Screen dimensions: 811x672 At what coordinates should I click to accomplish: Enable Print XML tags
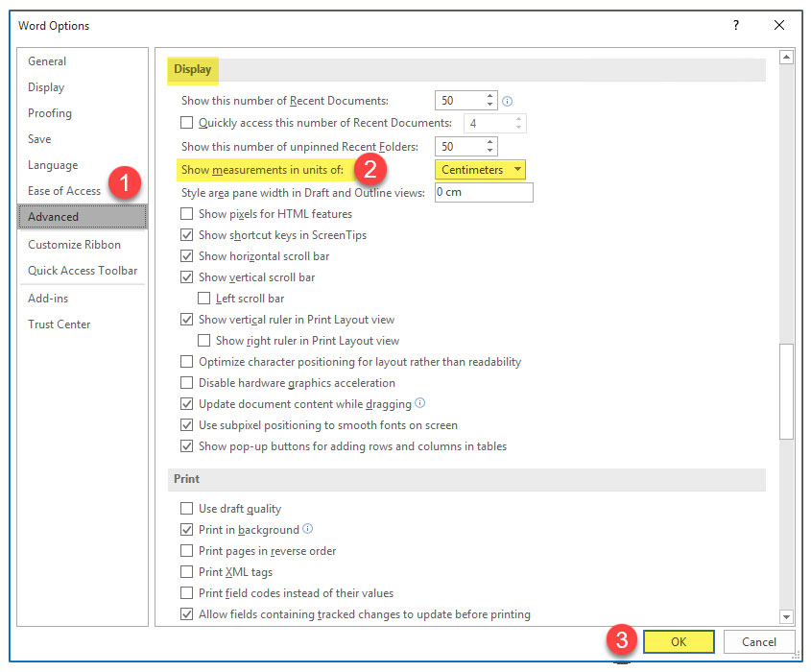coord(186,572)
